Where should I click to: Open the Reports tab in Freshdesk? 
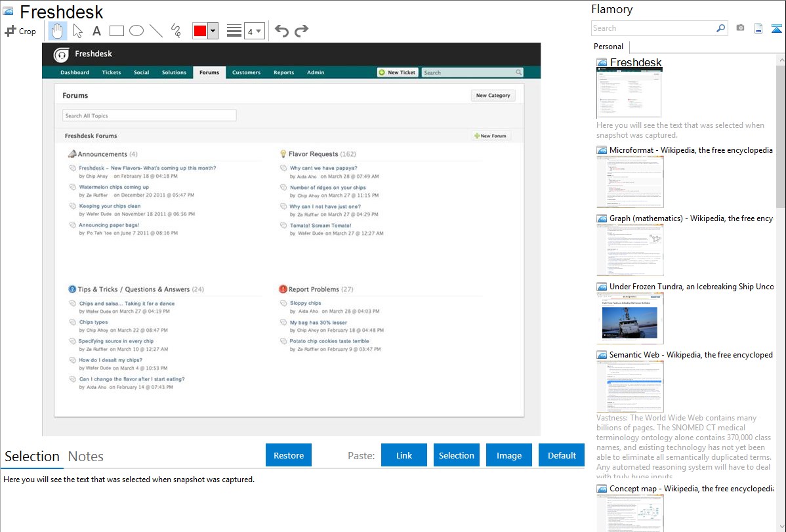click(x=283, y=72)
